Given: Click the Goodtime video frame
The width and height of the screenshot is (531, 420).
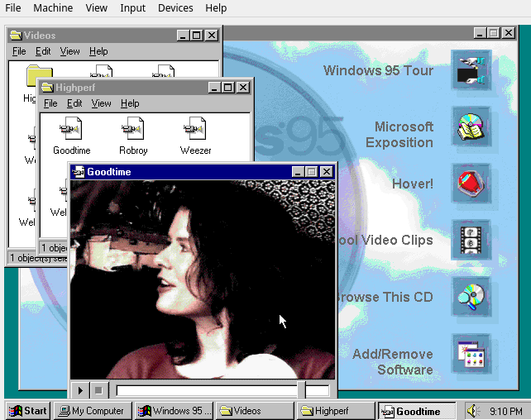Looking at the screenshot, I should tap(203, 279).
